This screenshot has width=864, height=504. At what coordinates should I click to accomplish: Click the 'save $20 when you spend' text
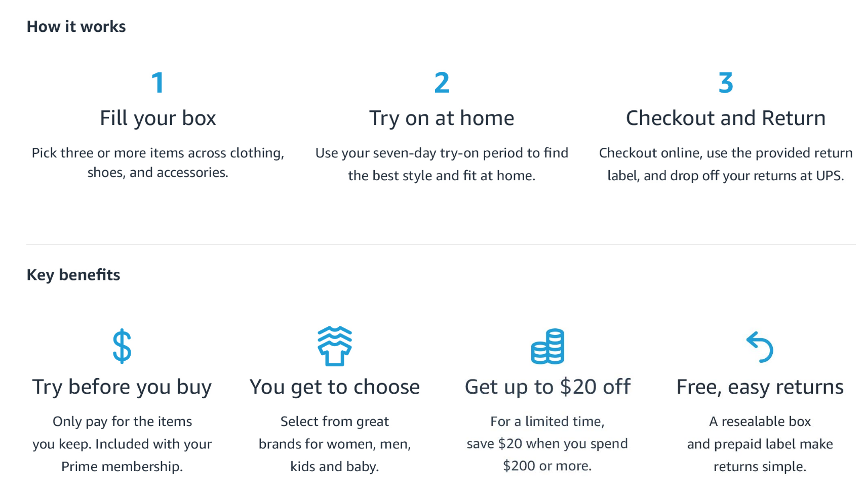pos(547,444)
